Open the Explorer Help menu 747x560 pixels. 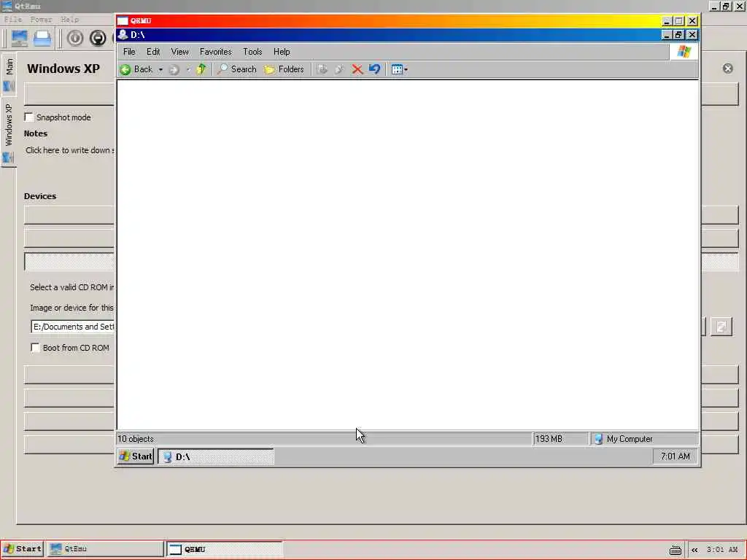pyautogui.click(x=282, y=52)
